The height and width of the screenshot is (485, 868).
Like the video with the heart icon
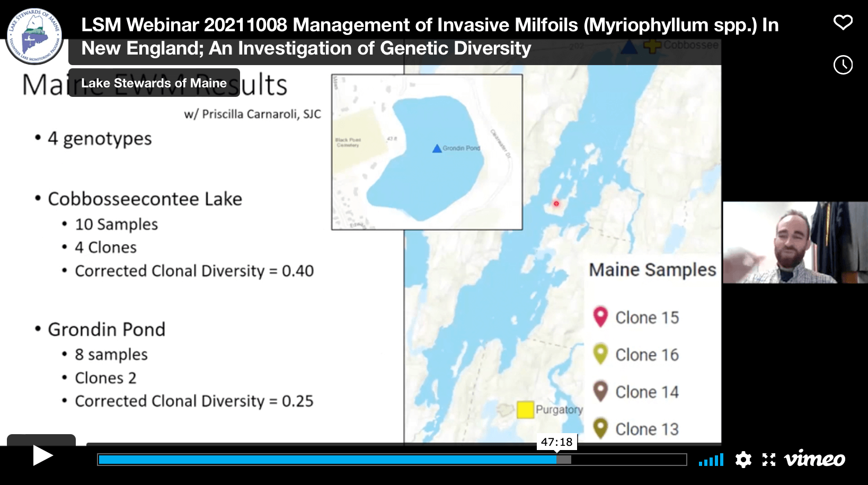pyautogui.click(x=843, y=23)
